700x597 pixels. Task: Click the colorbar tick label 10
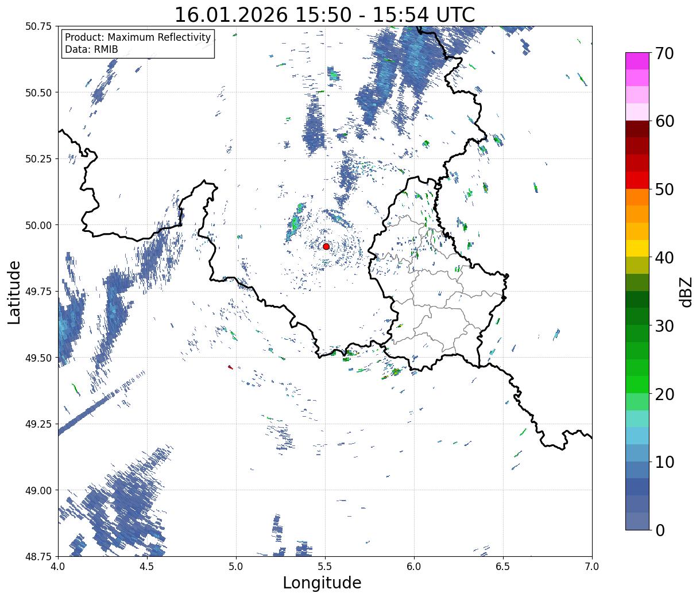664,462
